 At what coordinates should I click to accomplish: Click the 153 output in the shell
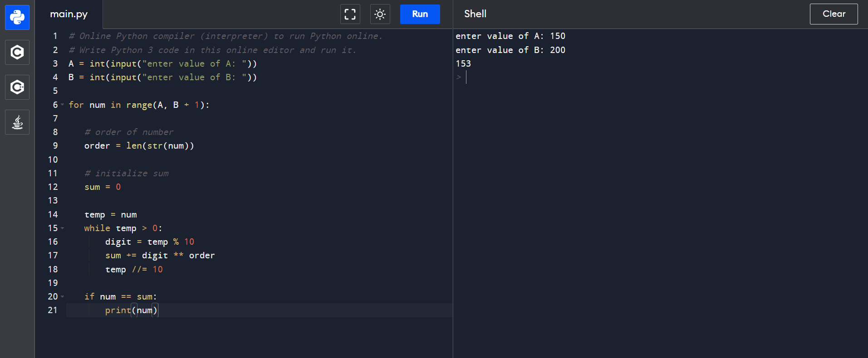[x=463, y=64]
